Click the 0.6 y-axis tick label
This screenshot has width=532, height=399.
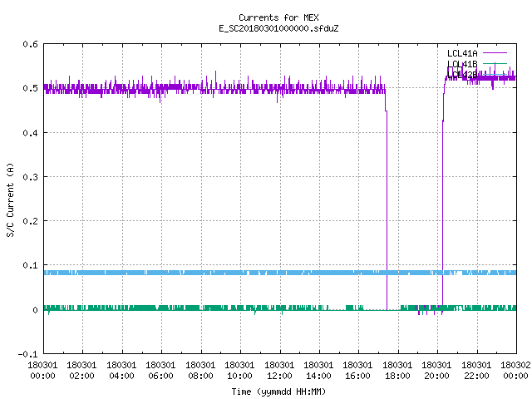click(x=30, y=44)
